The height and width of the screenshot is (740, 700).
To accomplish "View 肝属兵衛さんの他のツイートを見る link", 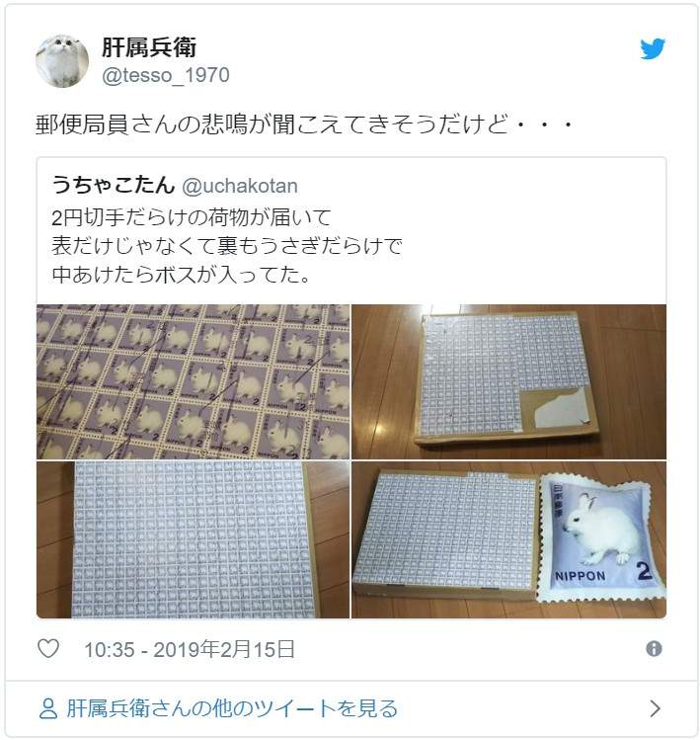I will (232, 708).
